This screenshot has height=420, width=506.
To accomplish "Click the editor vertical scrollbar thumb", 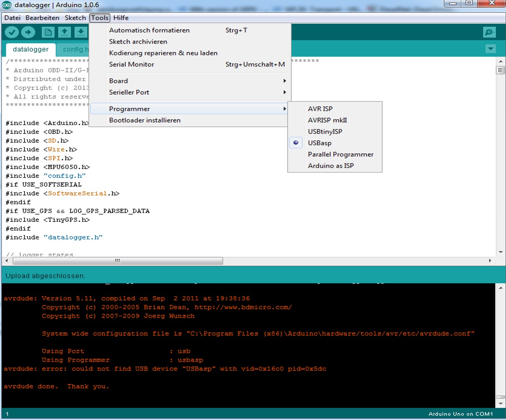I will pos(501,70).
